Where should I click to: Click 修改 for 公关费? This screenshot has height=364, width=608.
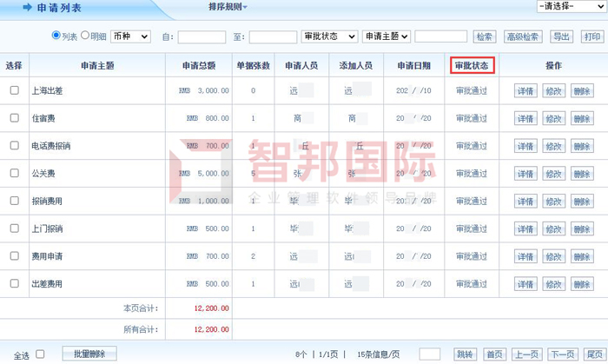point(554,174)
